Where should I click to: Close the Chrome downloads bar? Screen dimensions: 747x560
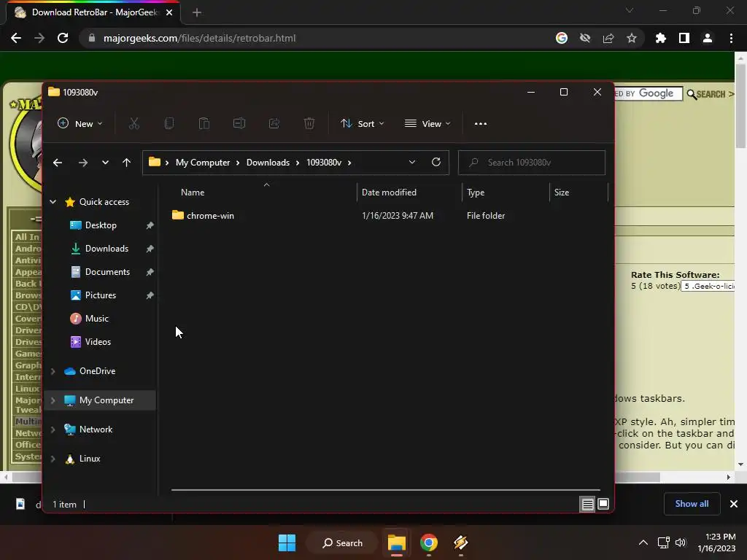[x=734, y=504]
